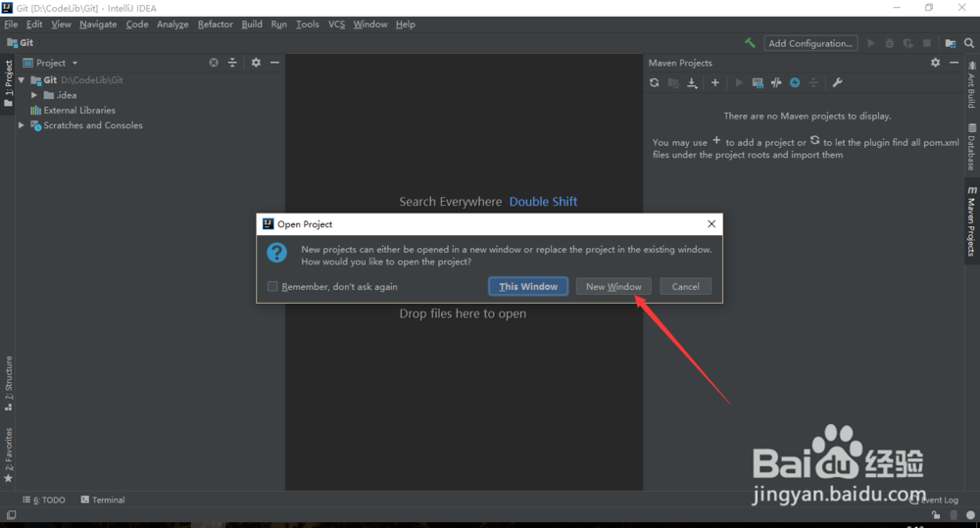980x528 pixels.
Task: Expand Scratches and Consoles node
Action: 22,125
